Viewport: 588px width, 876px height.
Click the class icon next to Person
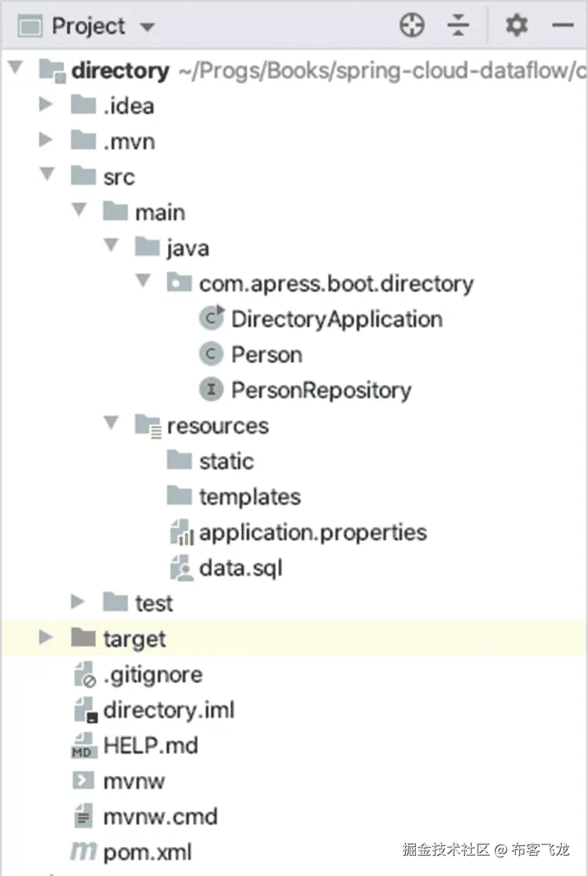pyautogui.click(x=211, y=354)
